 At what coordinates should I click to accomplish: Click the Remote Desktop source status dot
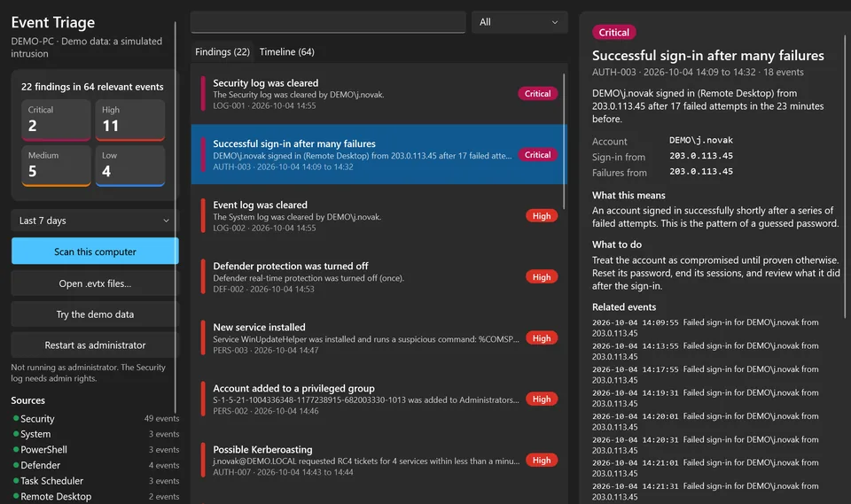coord(16,496)
